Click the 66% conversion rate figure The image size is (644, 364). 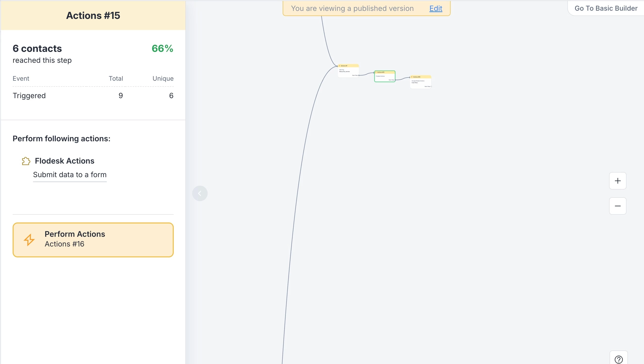click(x=162, y=48)
